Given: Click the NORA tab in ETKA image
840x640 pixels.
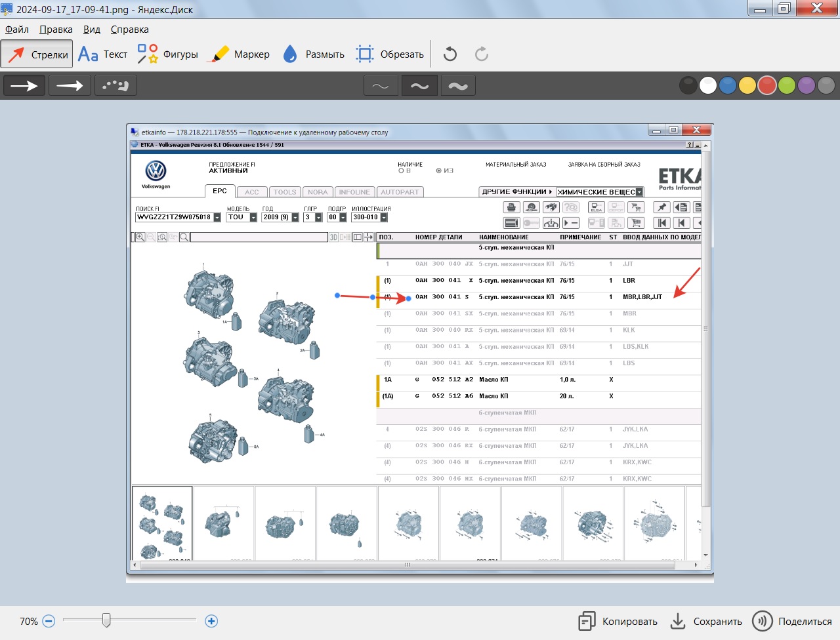Looking at the screenshot, I should point(318,192).
